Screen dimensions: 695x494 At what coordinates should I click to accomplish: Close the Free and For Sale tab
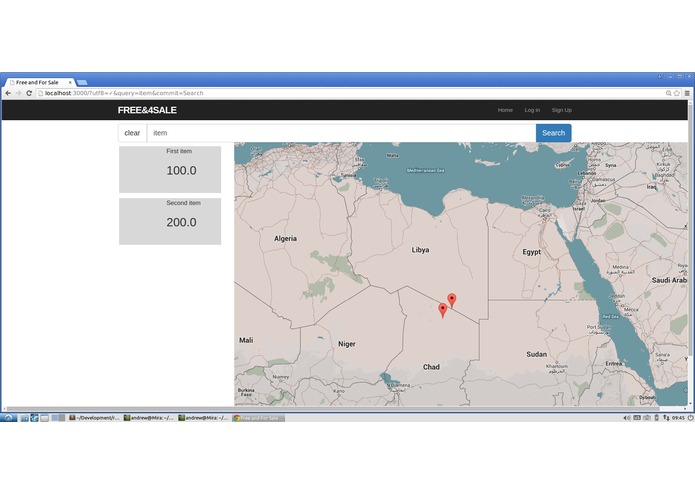70,82
